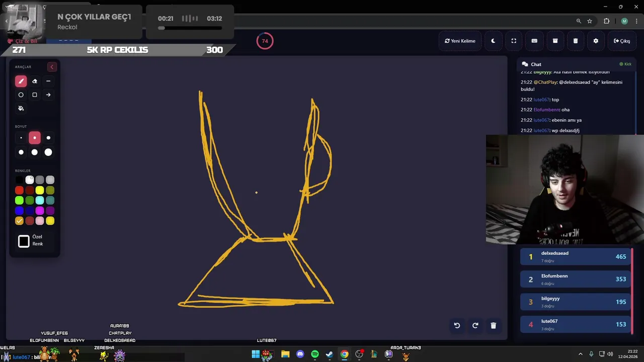Image resolution: width=644 pixels, height=362 pixels.
Task: Choose the fifth brush size dot
Action: (x=35, y=152)
